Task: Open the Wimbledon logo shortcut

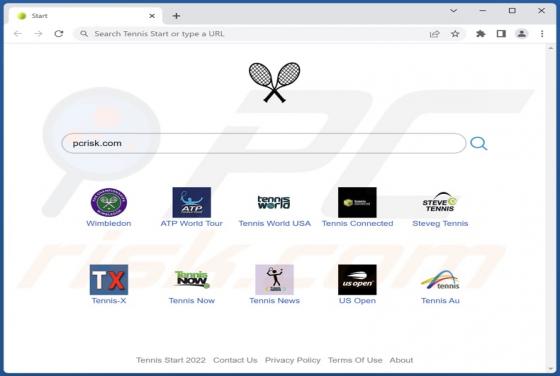Action: point(109,202)
